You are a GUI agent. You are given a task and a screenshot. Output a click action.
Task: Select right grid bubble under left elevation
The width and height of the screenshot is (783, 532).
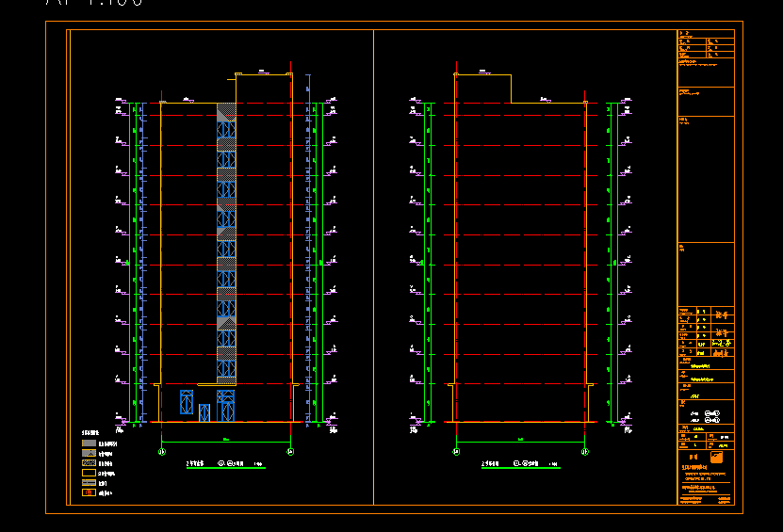[290, 452]
